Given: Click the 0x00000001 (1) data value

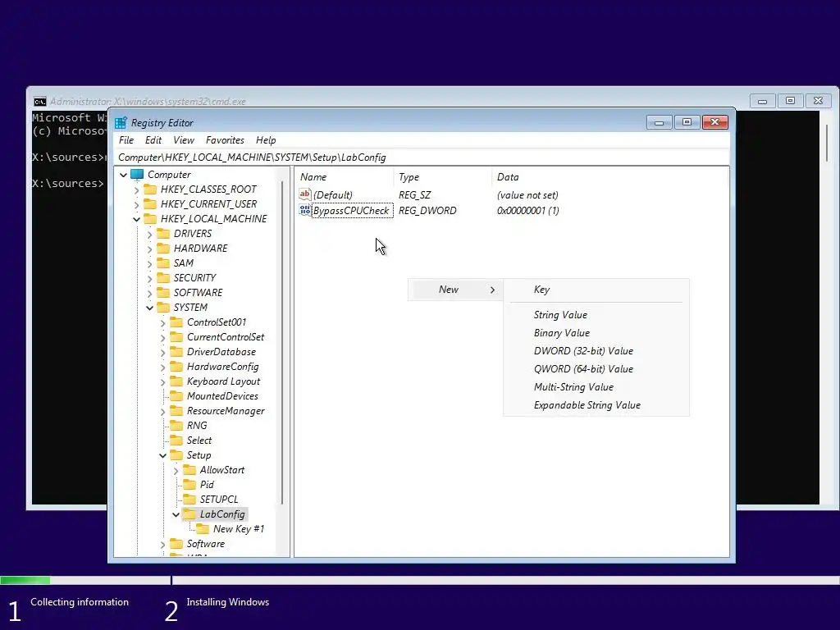Looking at the screenshot, I should 528,211.
